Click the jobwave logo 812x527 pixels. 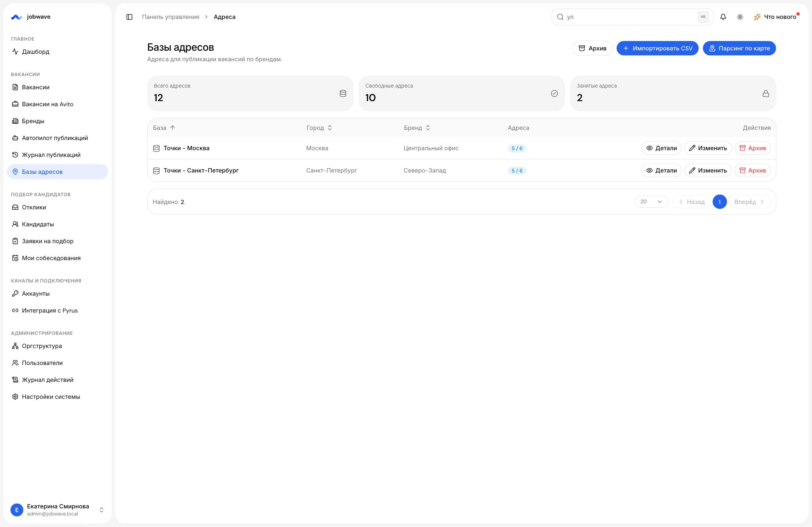click(31, 17)
